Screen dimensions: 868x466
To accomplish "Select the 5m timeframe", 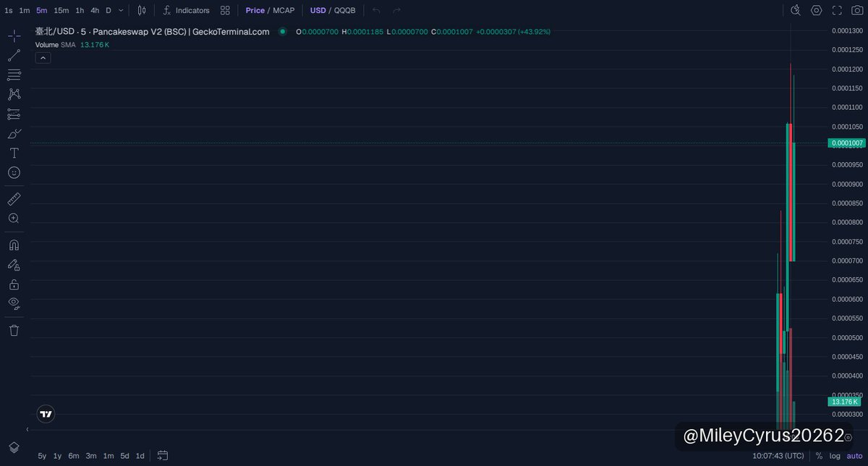I will 42,10.
